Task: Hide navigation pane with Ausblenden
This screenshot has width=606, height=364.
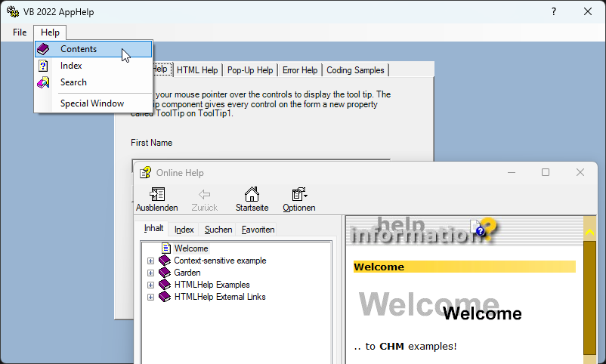Action: coord(157,199)
